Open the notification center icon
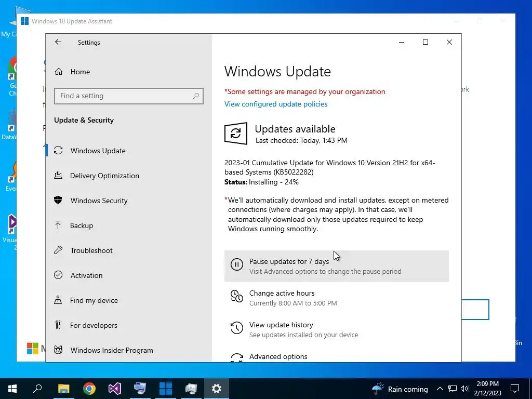Viewport: 532px width, 399px height. 515,389
